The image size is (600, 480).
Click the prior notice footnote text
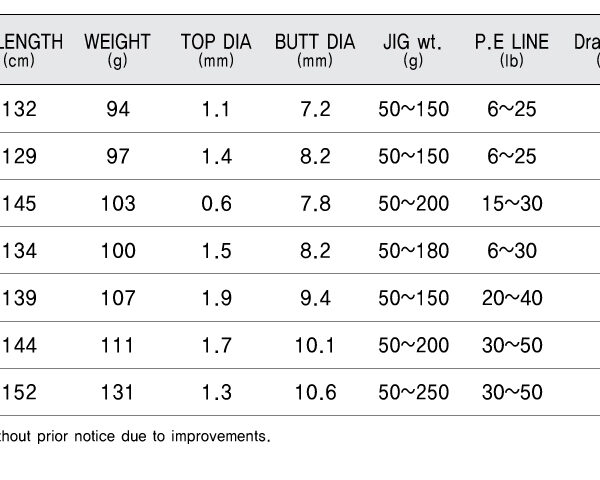point(134,436)
